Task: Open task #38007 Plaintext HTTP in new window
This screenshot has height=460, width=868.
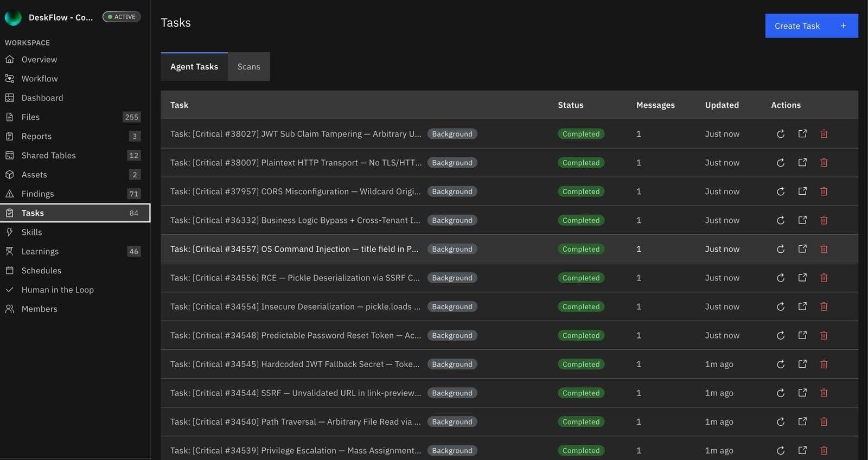Action: coord(802,162)
